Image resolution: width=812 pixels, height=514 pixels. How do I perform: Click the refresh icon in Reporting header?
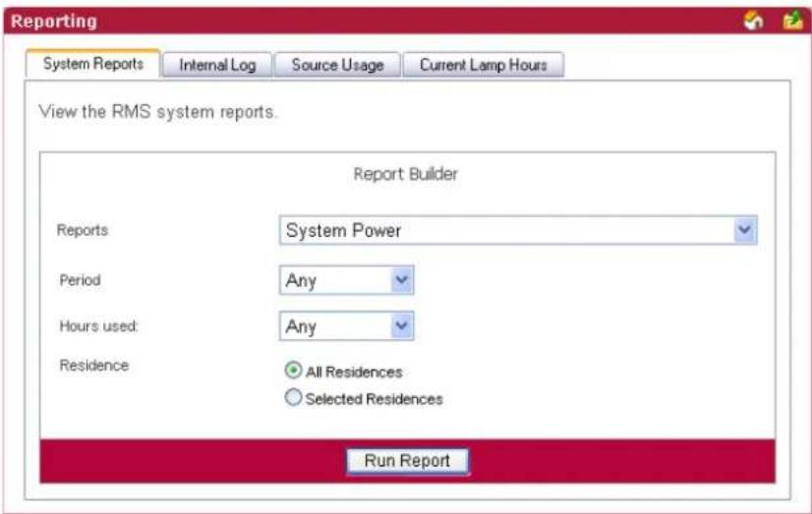click(x=753, y=21)
